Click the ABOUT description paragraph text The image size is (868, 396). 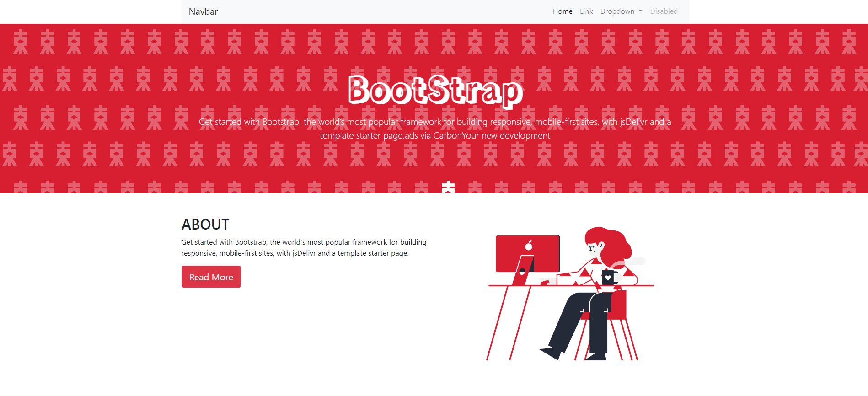(304, 247)
